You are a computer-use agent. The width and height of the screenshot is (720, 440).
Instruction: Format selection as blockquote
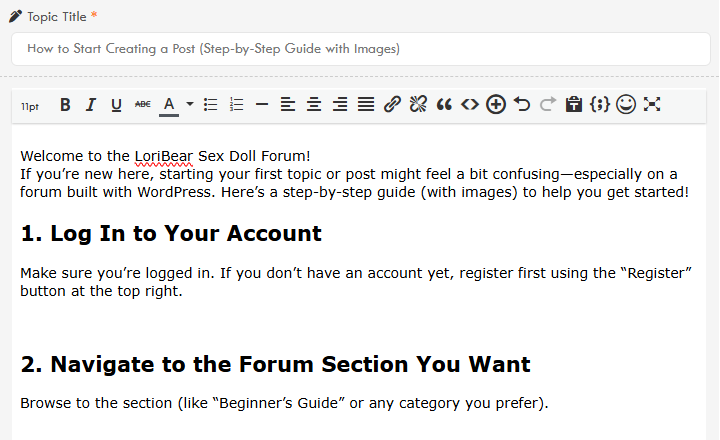click(444, 104)
